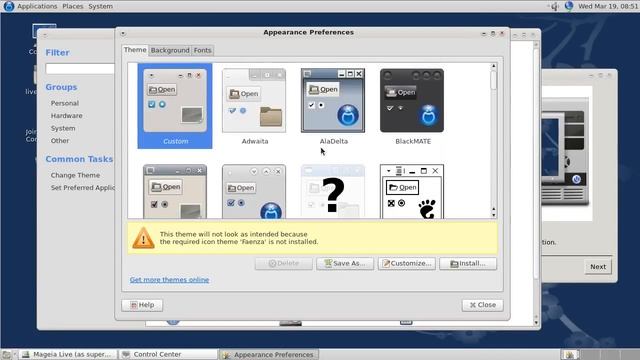The width and height of the screenshot is (640, 360).
Task: Close the Appearance Preferences dialog with the Close button
Action: [x=482, y=305]
